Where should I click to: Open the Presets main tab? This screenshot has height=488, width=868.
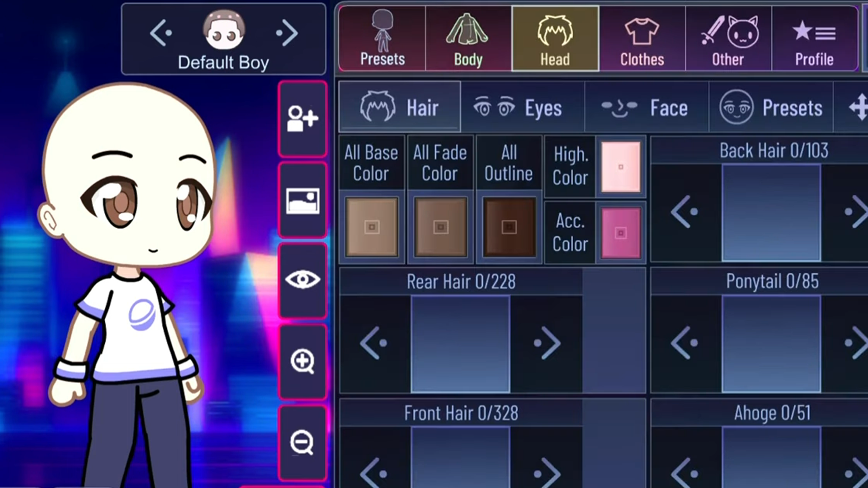[382, 38]
